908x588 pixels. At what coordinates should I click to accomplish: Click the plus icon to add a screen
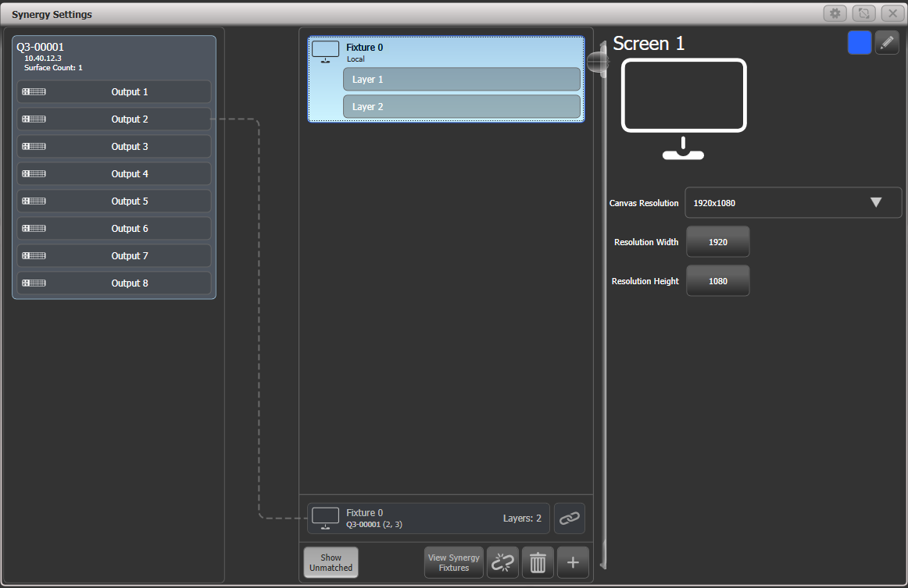pos(573,562)
